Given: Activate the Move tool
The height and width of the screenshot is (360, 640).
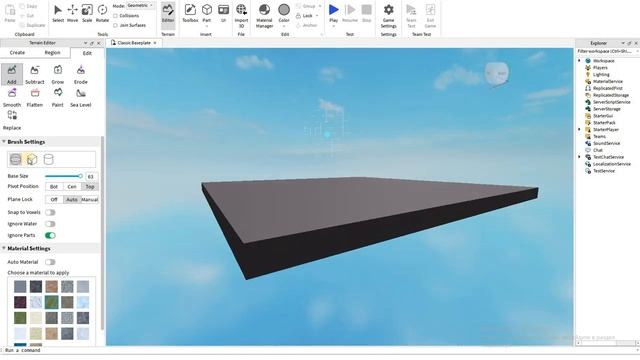Looking at the screenshot, I should click(x=72, y=13).
